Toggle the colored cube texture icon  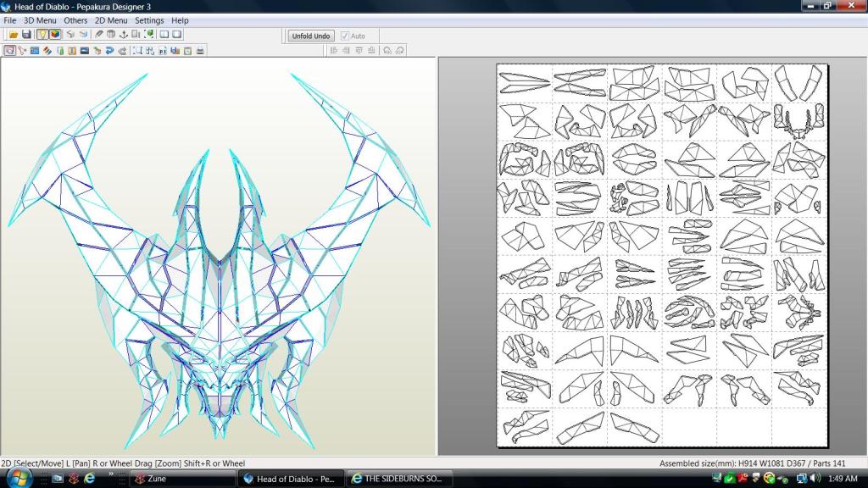pyautogui.click(x=55, y=34)
